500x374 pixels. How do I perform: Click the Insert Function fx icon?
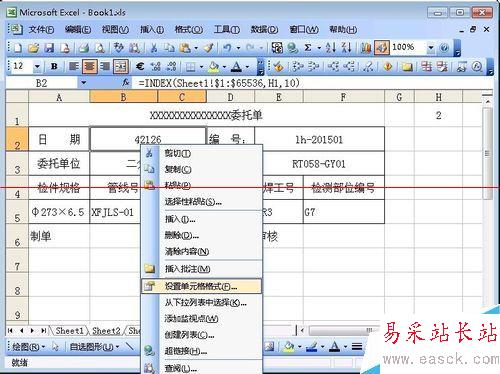(126, 82)
